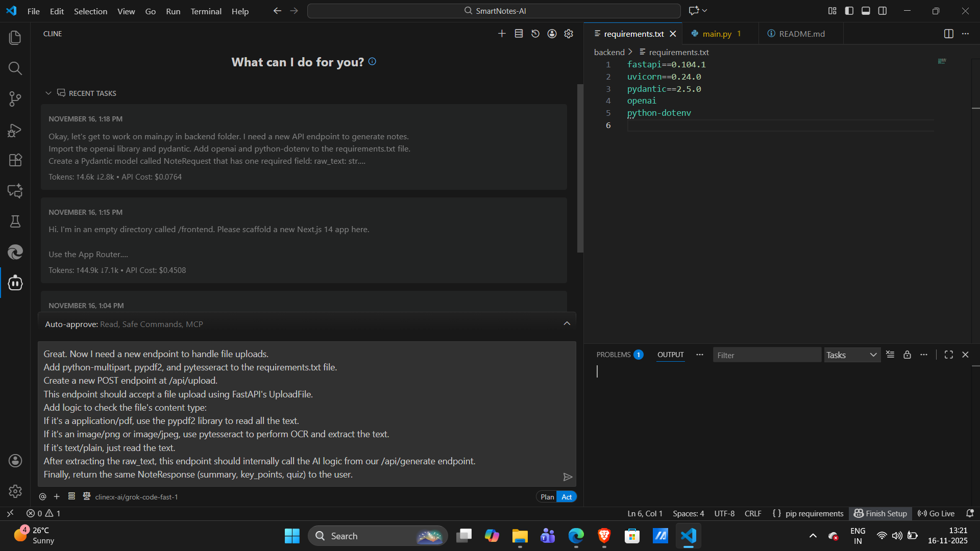Click Go Live in status bar
980x551 pixels.
[x=936, y=513]
